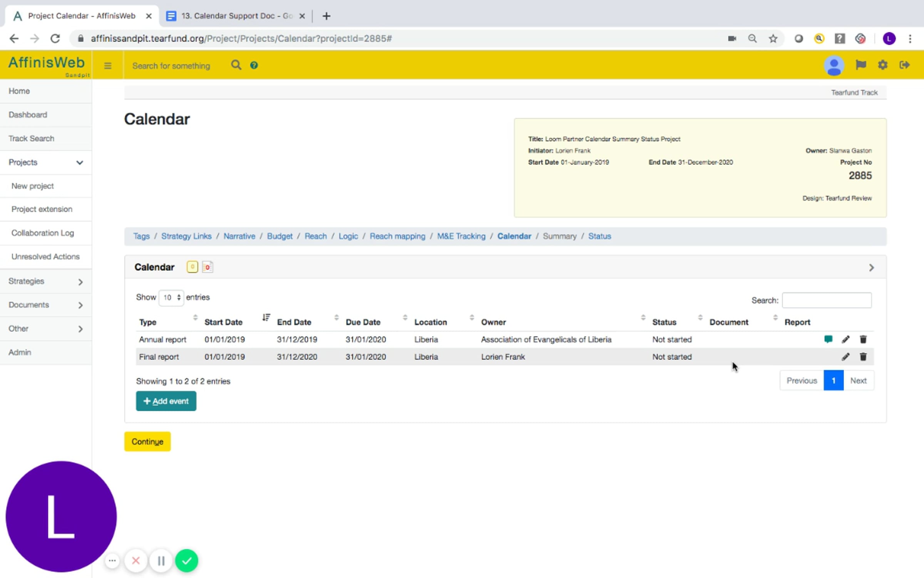Click the Search for something field

tap(171, 66)
